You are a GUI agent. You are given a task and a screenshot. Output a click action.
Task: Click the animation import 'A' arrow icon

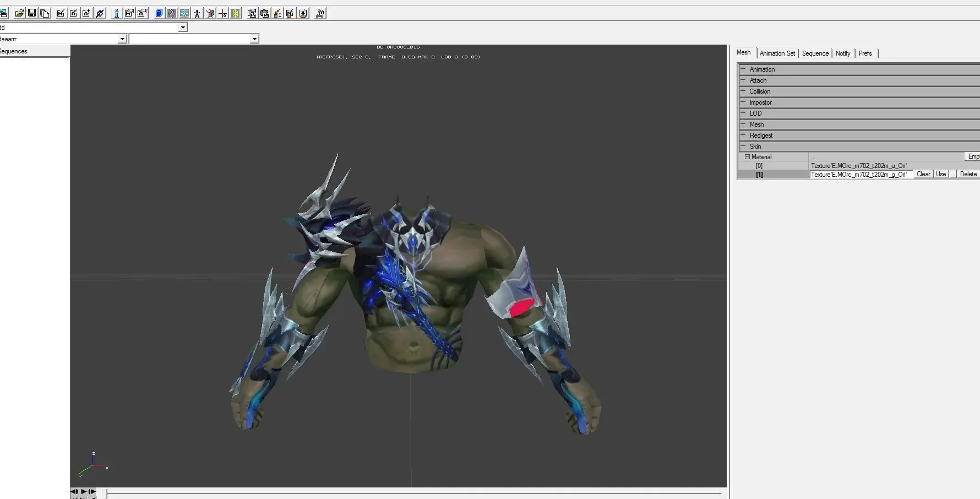142,13
